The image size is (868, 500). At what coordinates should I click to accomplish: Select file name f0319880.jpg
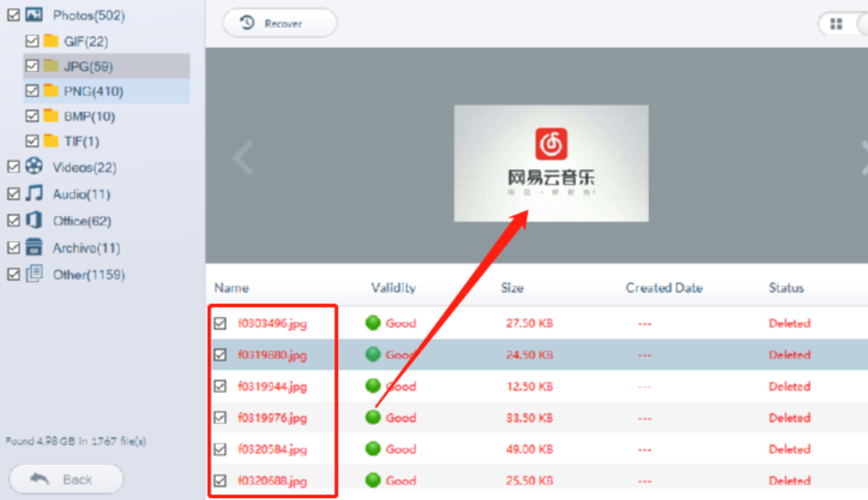click(272, 355)
